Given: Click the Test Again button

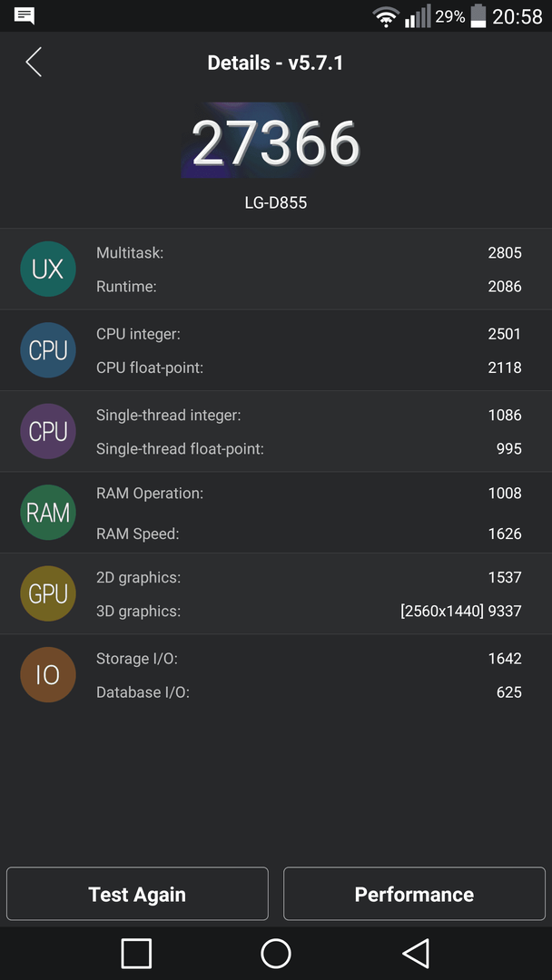Looking at the screenshot, I should point(137,894).
